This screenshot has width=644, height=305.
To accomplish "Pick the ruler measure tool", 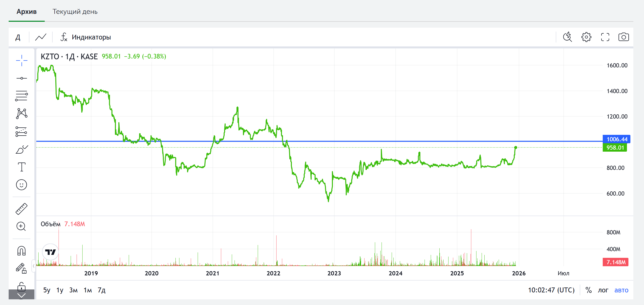I will [21, 209].
